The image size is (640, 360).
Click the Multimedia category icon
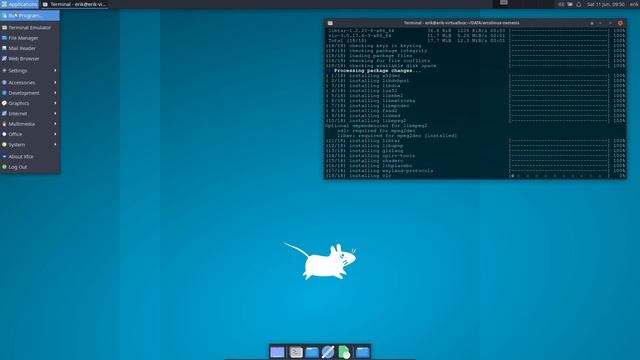4,124
